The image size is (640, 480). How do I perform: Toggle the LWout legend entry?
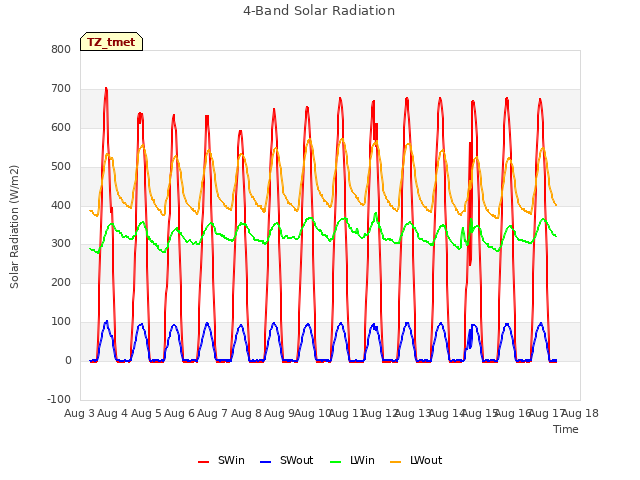point(416,460)
